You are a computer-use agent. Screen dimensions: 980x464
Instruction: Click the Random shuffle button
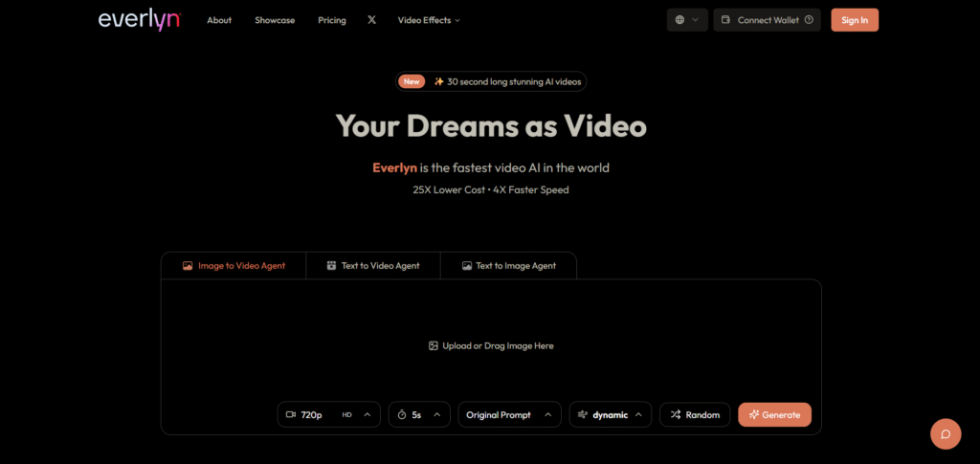(x=695, y=414)
